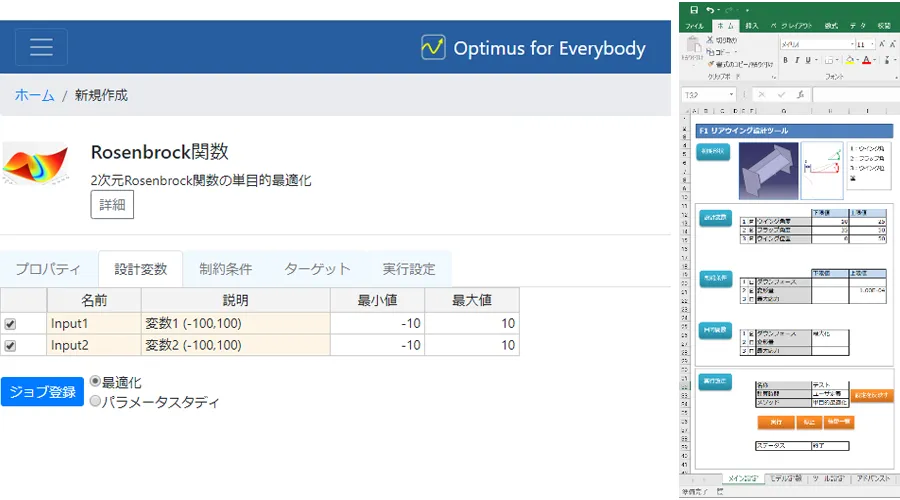Open the データ ribbon tab in Excel

(x=858, y=26)
